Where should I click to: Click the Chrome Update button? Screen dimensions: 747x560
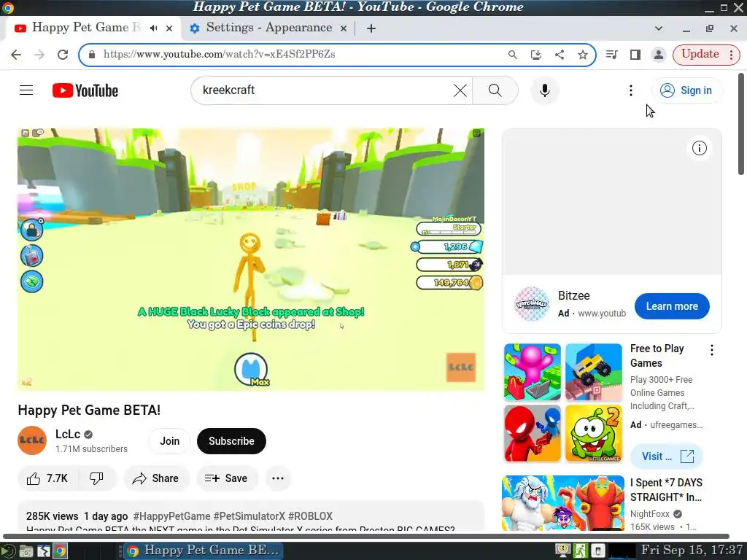(700, 54)
